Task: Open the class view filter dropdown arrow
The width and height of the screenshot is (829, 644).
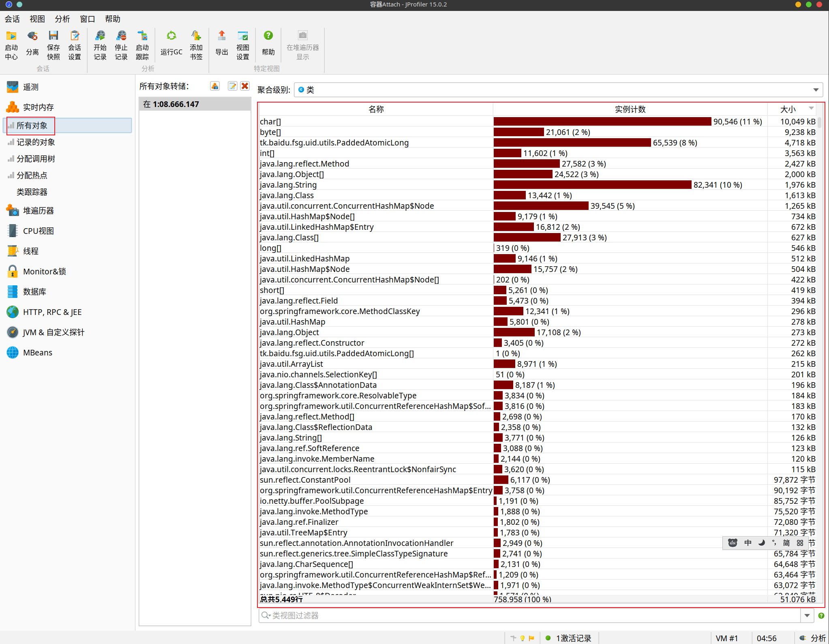Action: pos(807,616)
